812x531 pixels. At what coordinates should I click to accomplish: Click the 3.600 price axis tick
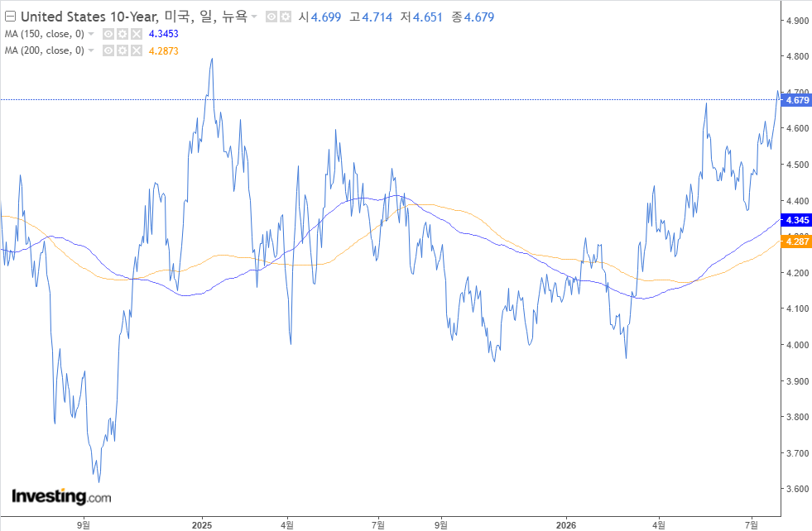797,489
